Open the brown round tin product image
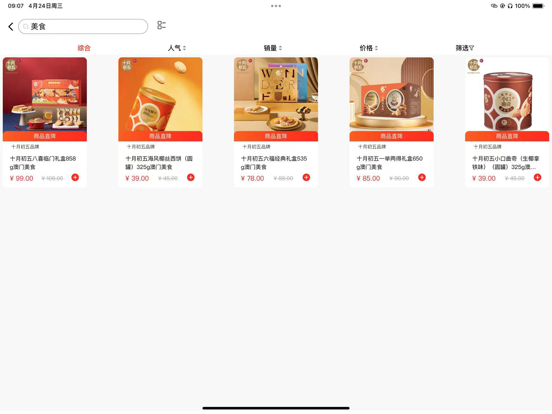552x414 pixels. [507, 95]
